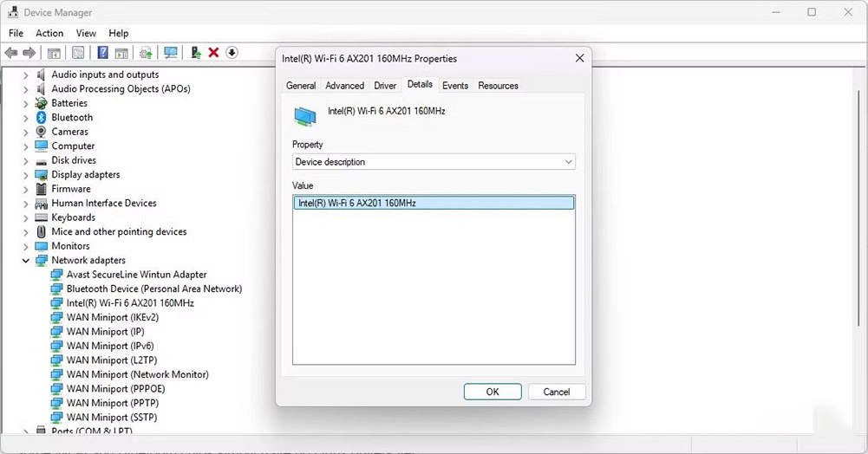Click the Wi-Fi adapter icon in Properties dialog
This screenshot has width=868, height=454.
[305, 115]
